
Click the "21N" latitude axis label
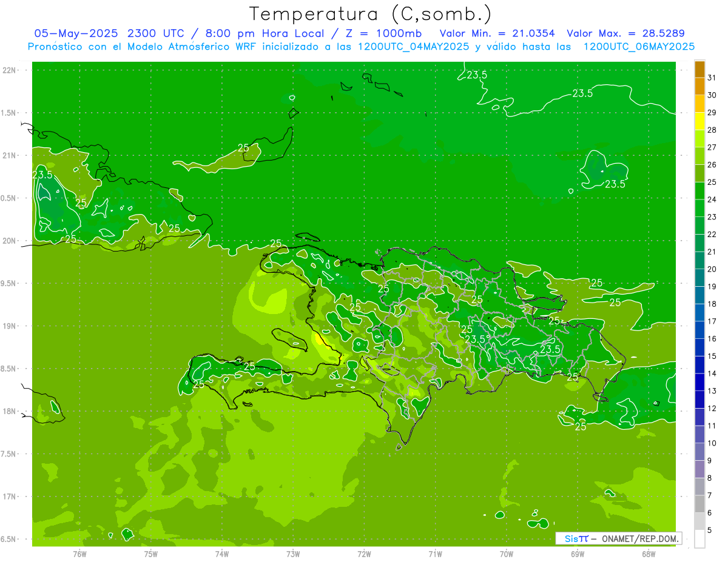[10, 156]
